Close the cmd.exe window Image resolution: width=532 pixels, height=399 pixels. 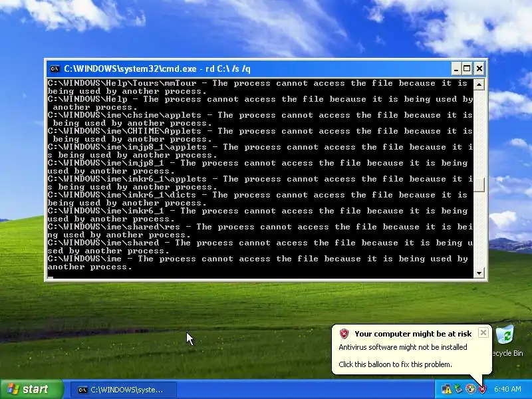479,69
